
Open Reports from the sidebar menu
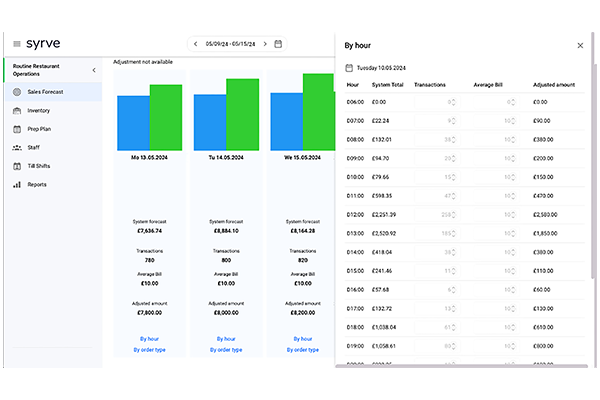(x=37, y=184)
